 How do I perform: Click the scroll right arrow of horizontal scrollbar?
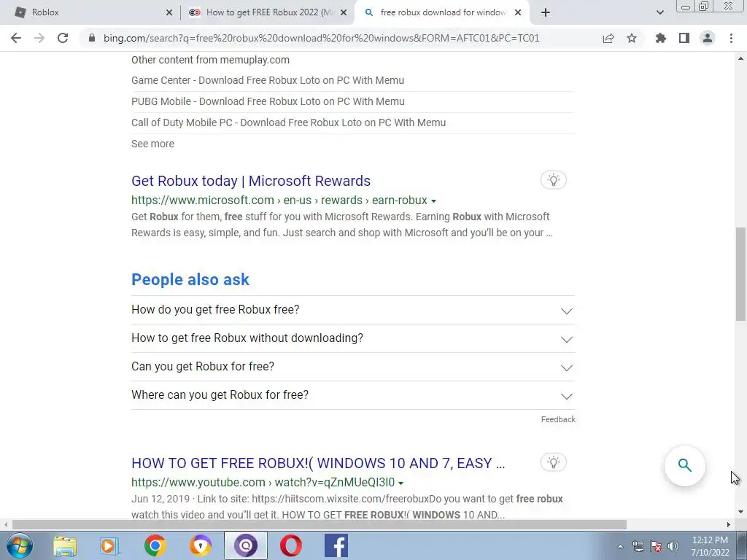729,524
